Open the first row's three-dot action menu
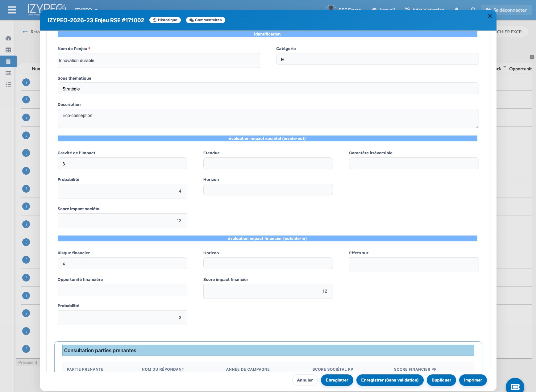The width and height of the screenshot is (536, 392). 26,82
